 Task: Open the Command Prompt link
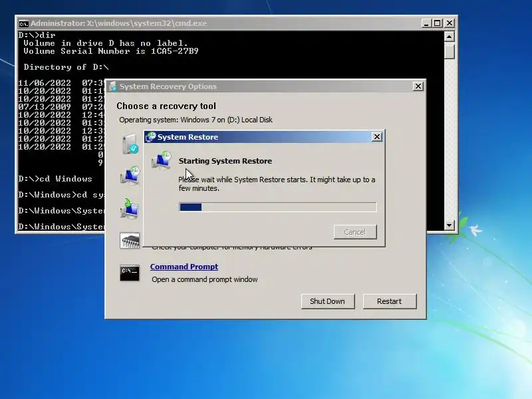[184, 267]
